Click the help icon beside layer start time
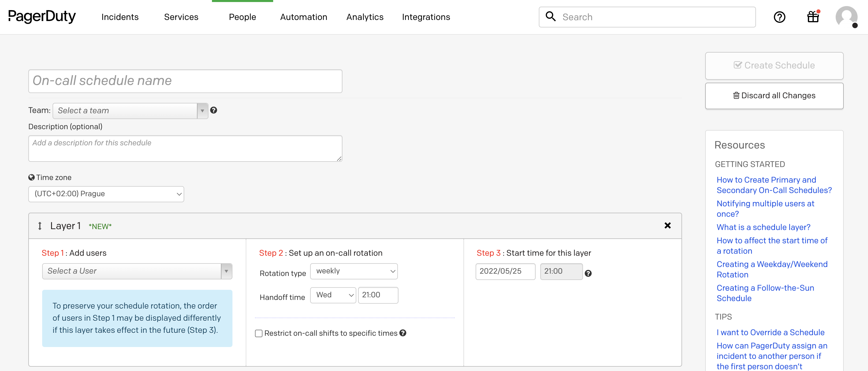Screen dimensions: 868x371 [x=589, y=274]
